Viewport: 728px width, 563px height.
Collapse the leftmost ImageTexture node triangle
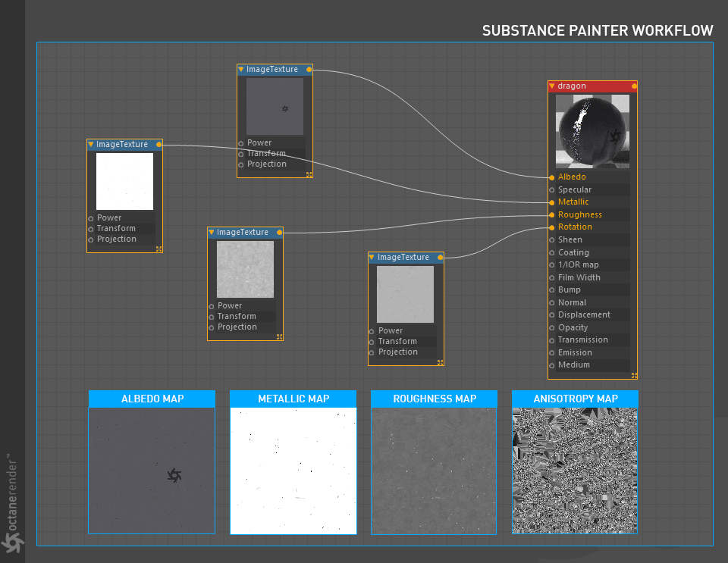point(91,145)
